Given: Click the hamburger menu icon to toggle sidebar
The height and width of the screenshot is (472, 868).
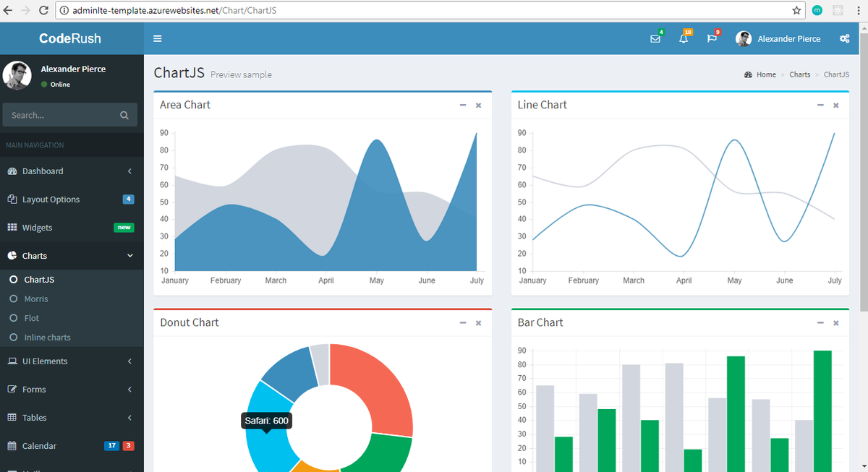Looking at the screenshot, I should click(158, 38).
